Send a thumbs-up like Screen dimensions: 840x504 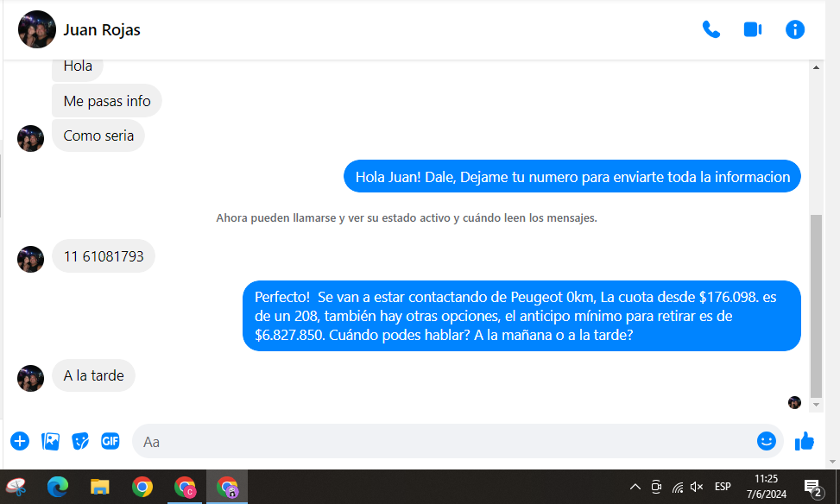pyautogui.click(x=805, y=441)
